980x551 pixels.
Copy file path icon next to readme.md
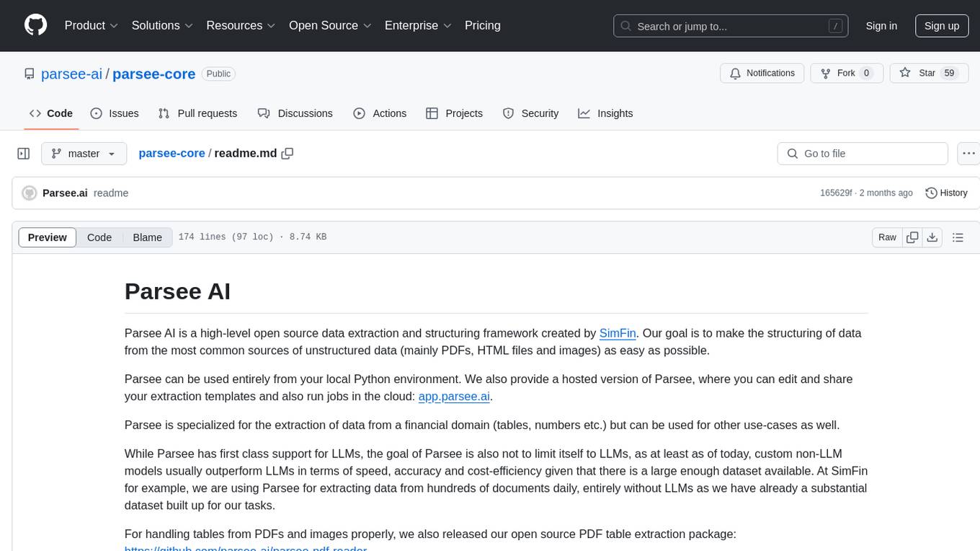click(x=288, y=154)
